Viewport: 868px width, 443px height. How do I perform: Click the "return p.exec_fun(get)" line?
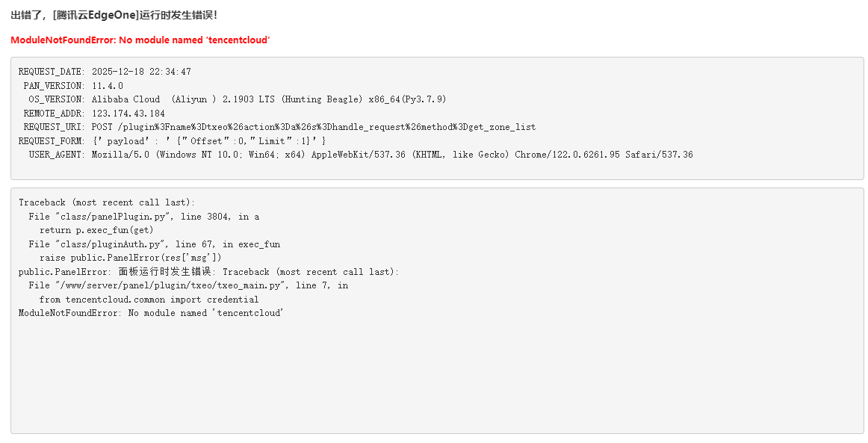pos(96,230)
